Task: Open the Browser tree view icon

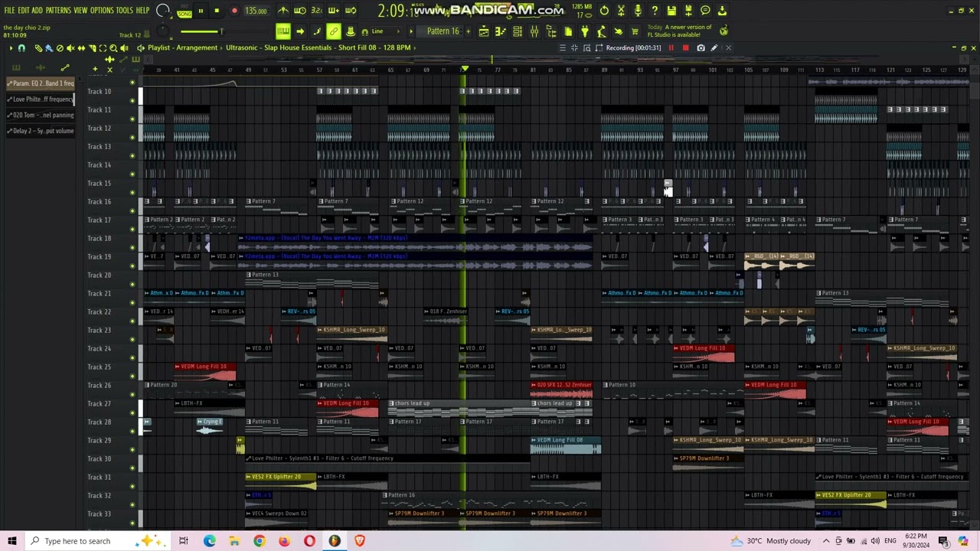Action: point(551,31)
